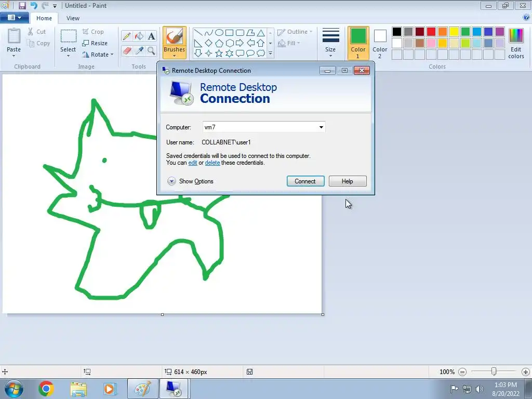Choose the Five-point star shape
The height and width of the screenshot is (399, 532).
(x=219, y=54)
